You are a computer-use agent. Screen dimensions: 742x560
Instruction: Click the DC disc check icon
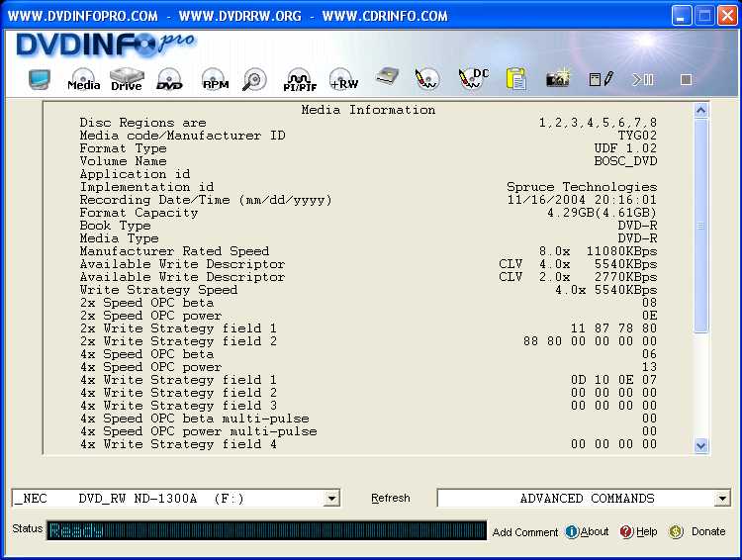pos(473,78)
